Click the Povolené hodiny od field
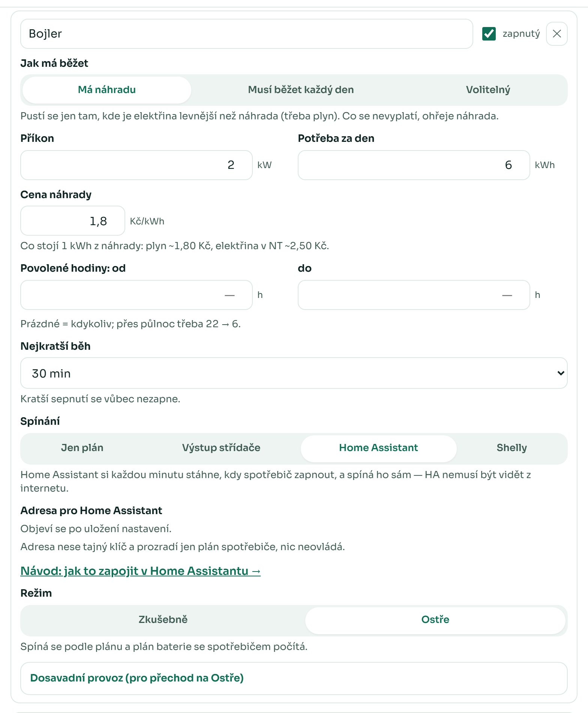Viewport: 588px width, 713px height. (136, 295)
